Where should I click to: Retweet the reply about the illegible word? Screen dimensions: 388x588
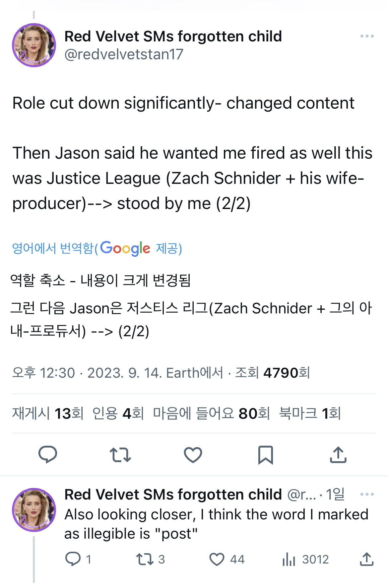coord(145,559)
